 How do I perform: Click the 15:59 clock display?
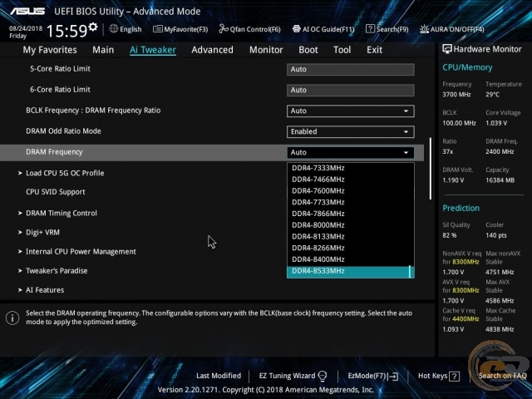coord(66,31)
